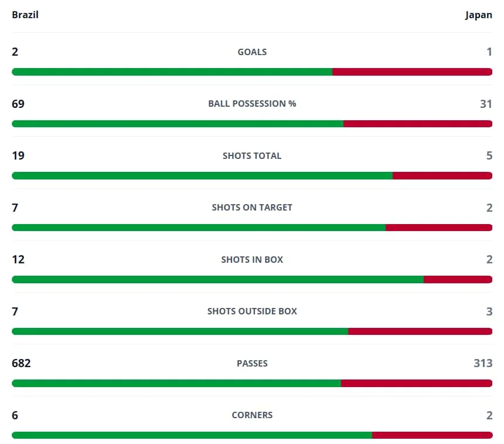
Task: Click the SHOTS ON TARGET label
Action: pyautogui.click(x=252, y=208)
